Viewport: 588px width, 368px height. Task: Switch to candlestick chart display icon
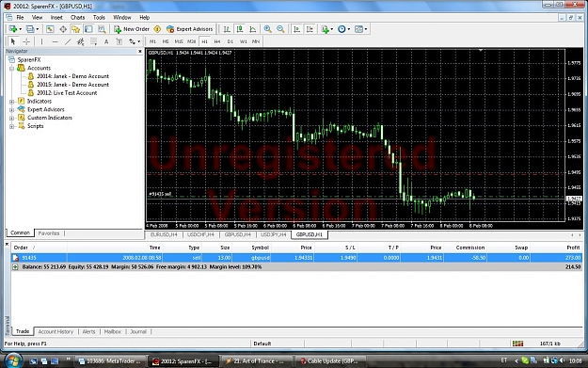tap(240, 29)
